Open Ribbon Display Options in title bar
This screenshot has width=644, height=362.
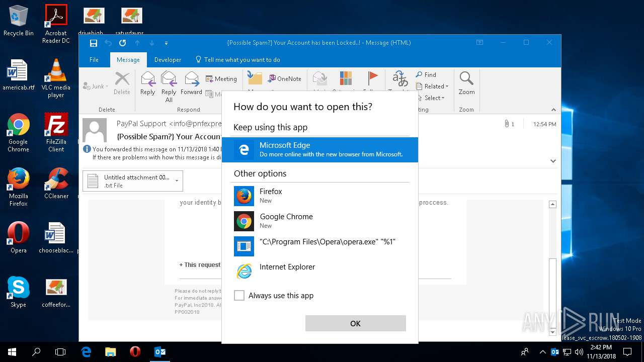[x=479, y=43]
